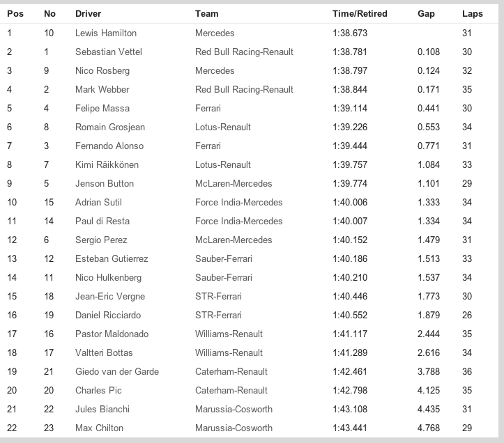The width and height of the screenshot is (504, 443).
Task: Select Kimi Räikkönen in the driver list
Action: (107, 164)
